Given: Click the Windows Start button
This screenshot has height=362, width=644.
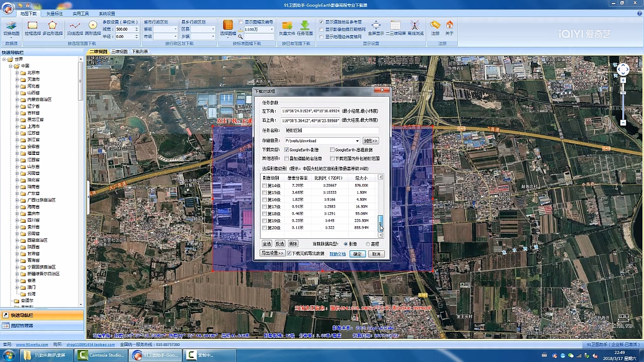Looking at the screenshot, I should (x=9, y=355).
